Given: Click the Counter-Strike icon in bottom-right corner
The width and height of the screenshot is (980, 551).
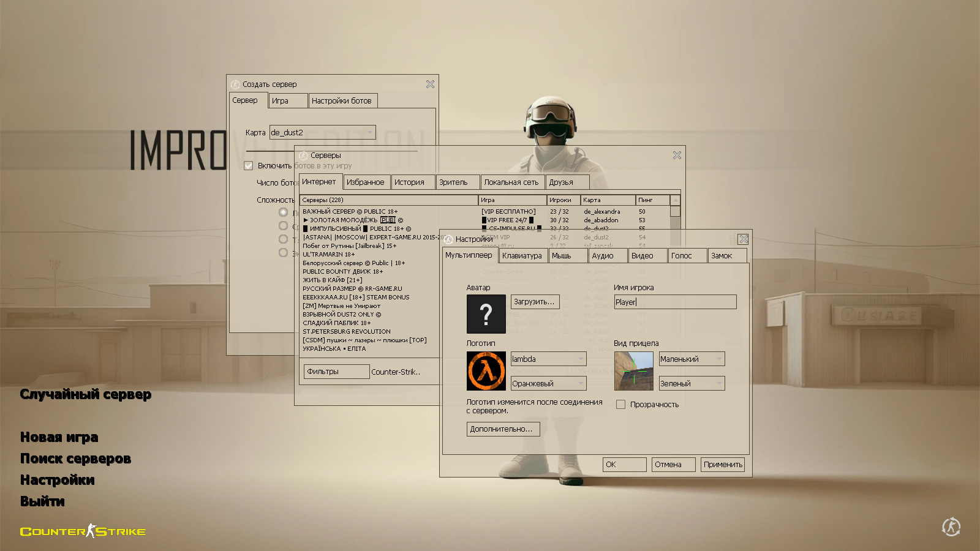Looking at the screenshot, I should click(x=951, y=527).
